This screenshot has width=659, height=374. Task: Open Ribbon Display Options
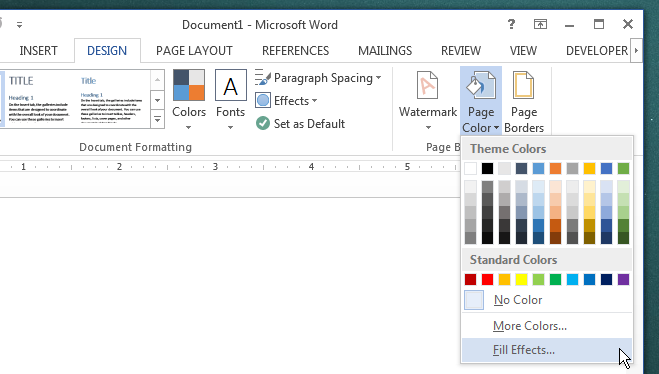pos(540,24)
